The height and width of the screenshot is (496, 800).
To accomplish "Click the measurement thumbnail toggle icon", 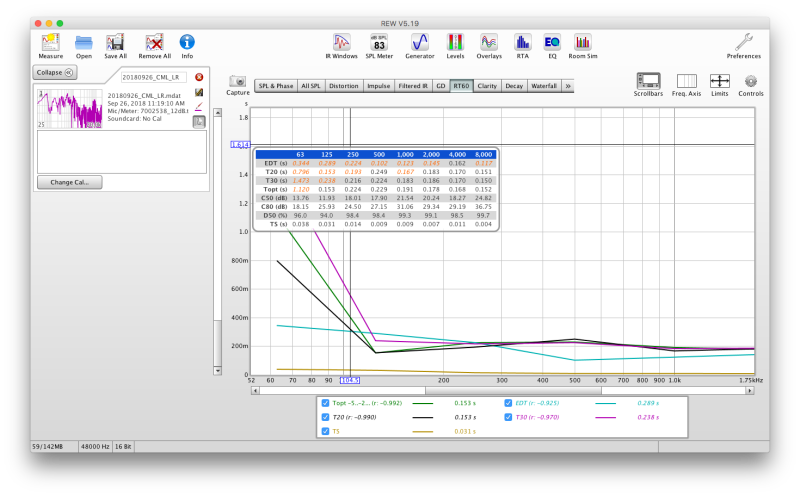I will [199, 121].
